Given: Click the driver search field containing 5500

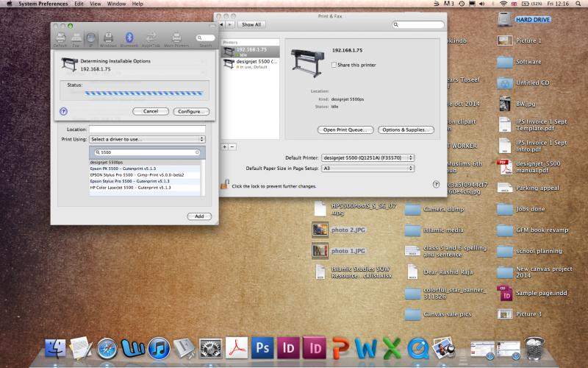Looking at the screenshot, I should pos(147,152).
